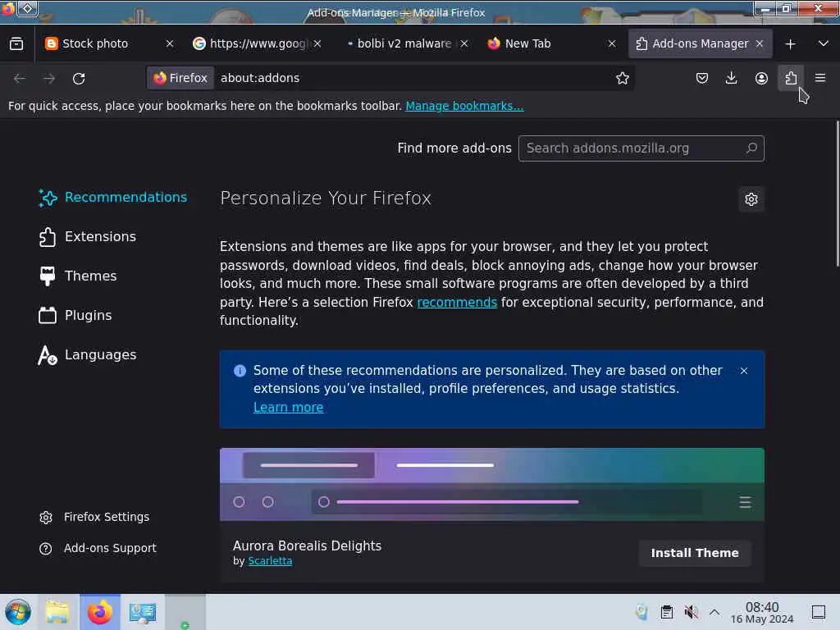Image resolution: width=840 pixels, height=630 pixels.
Task: Go forward with the forward arrow
Action: point(49,78)
